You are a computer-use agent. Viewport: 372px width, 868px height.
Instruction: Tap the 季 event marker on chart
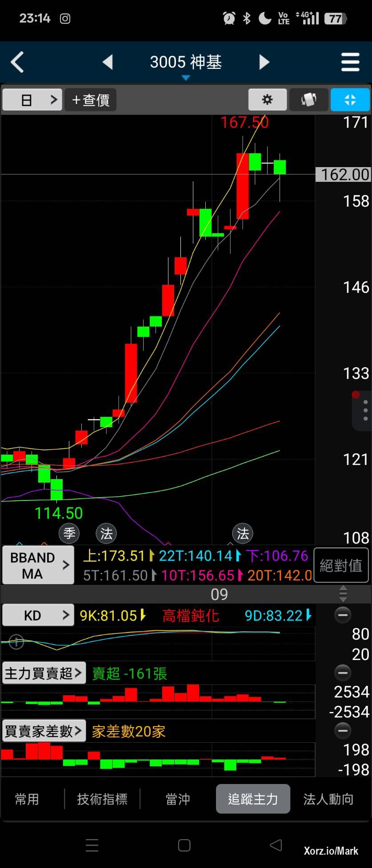click(x=69, y=533)
